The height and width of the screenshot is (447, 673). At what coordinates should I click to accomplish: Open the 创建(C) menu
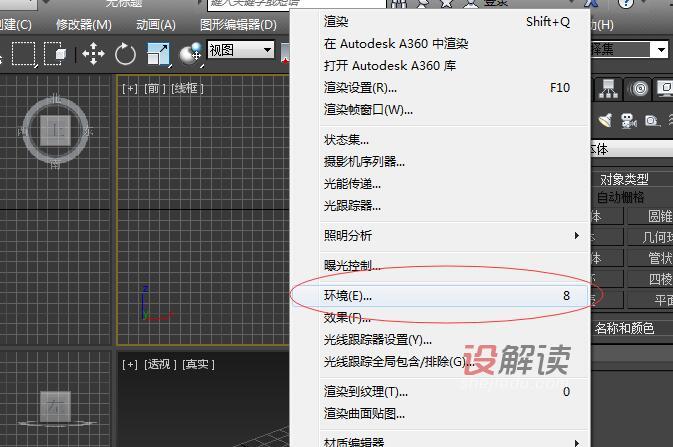(15, 25)
